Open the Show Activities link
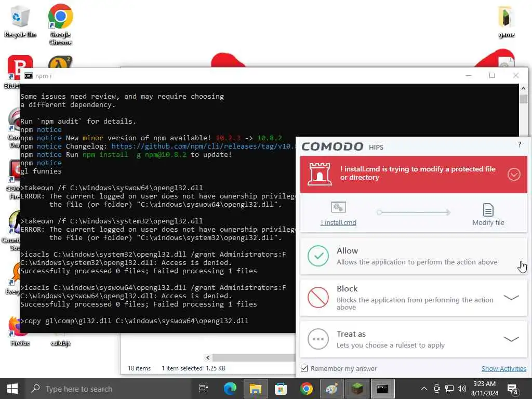 tap(503, 368)
